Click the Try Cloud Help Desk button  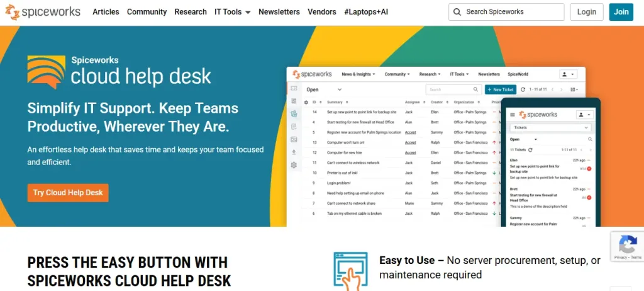tap(68, 193)
